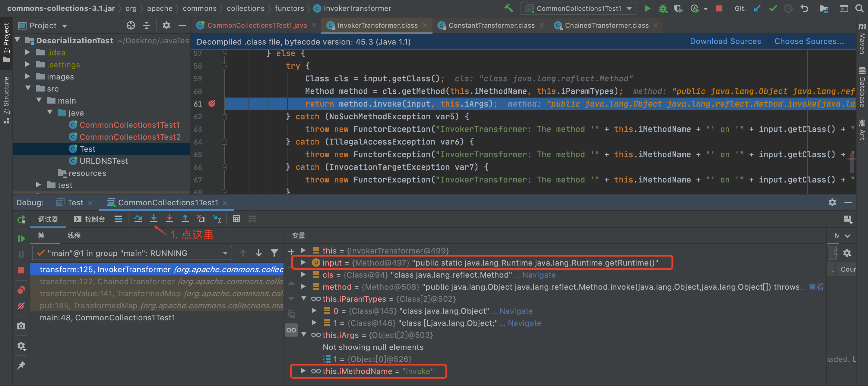The image size is (868, 386).
Task: Open the main thread selector dropdown
Action: pyautogui.click(x=132, y=253)
